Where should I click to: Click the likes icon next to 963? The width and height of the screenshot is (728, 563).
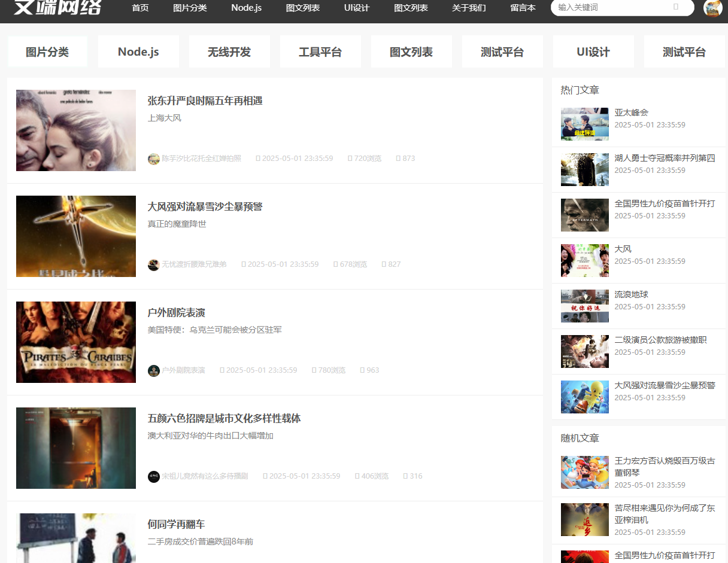click(x=362, y=370)
